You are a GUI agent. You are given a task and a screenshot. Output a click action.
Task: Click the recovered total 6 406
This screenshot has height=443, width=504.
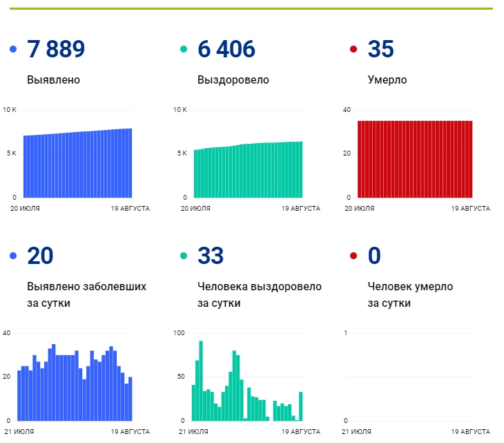(226, 49)
